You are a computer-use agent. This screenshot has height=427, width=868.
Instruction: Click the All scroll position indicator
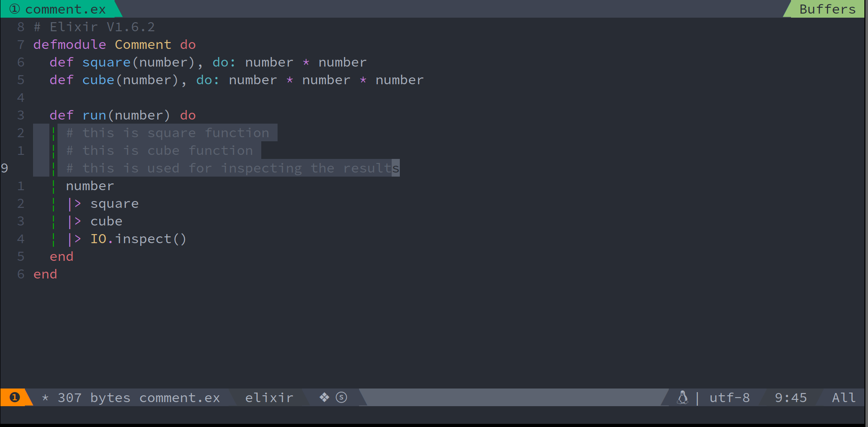point(844,398)
